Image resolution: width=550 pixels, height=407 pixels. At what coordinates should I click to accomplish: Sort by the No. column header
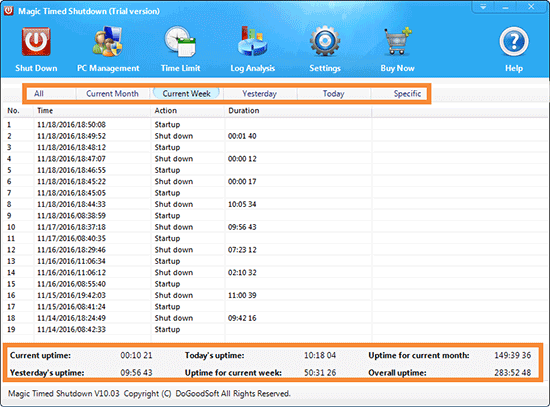tap(18, 111)
